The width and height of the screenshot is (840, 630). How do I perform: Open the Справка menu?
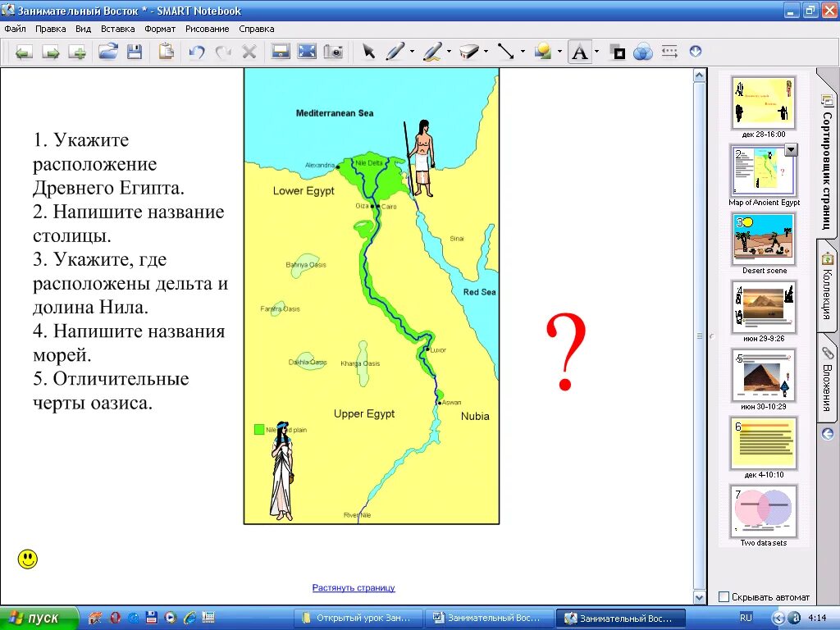257,29
